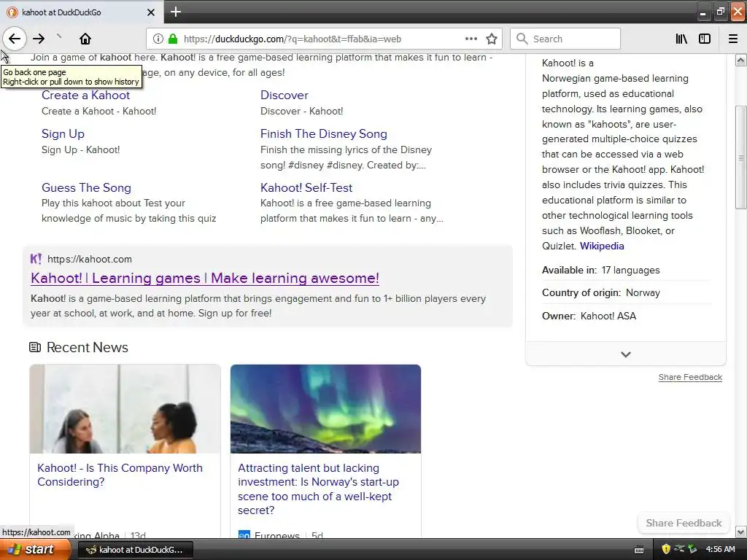
Task: Stop or reload the page loading
Action: [59, 36]
